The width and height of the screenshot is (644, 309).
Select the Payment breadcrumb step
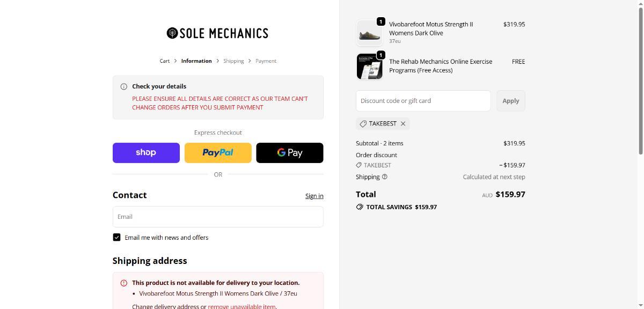[x=266, y=61]
